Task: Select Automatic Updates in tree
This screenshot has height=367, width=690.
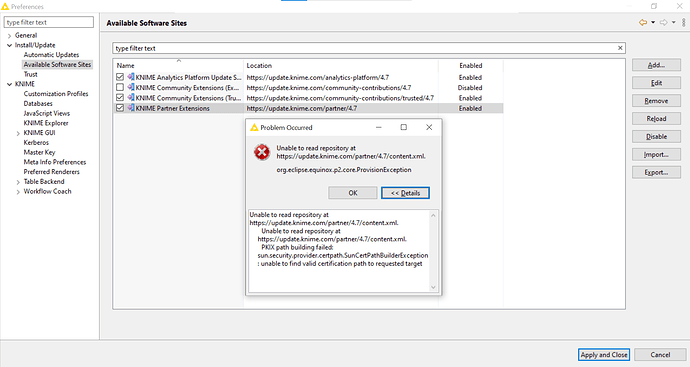Action: pyautogui.click(x=51, y=55)
